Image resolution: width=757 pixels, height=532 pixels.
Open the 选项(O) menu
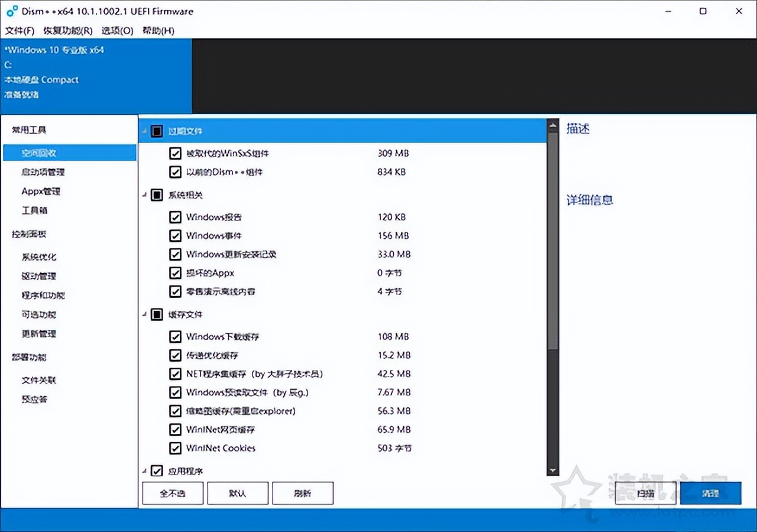117,30
